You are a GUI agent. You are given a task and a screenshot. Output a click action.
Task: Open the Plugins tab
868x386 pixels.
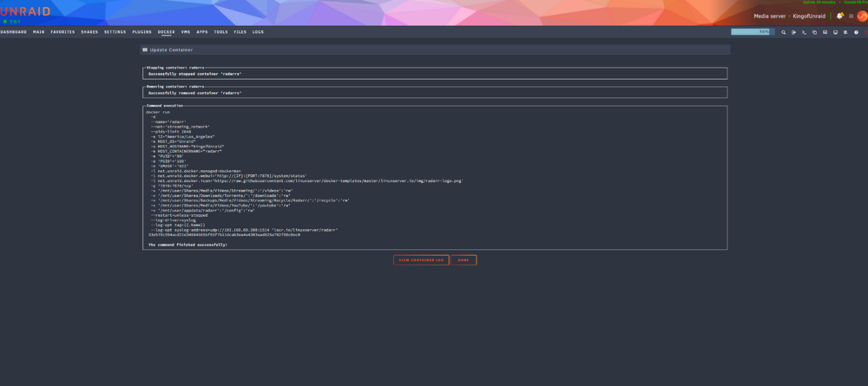pyautogui.click(x=141, y=32)
